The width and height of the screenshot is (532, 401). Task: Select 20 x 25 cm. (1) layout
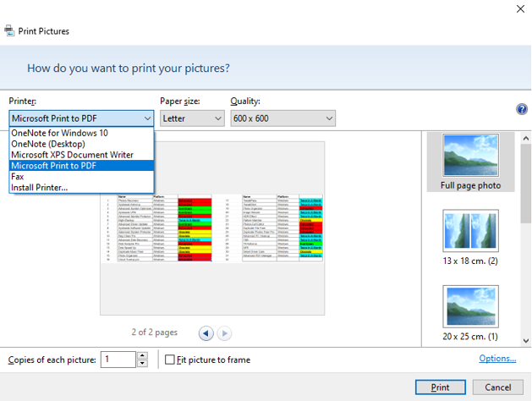470,313
